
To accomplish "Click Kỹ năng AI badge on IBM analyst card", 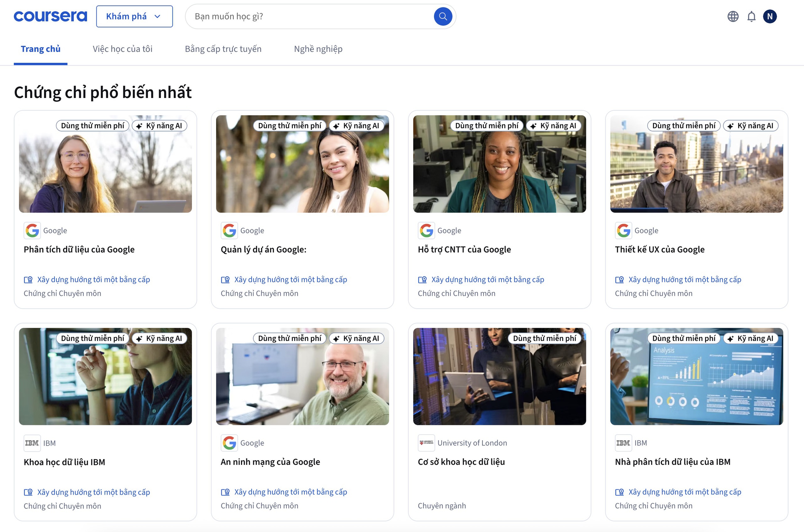I will (751, 338).
